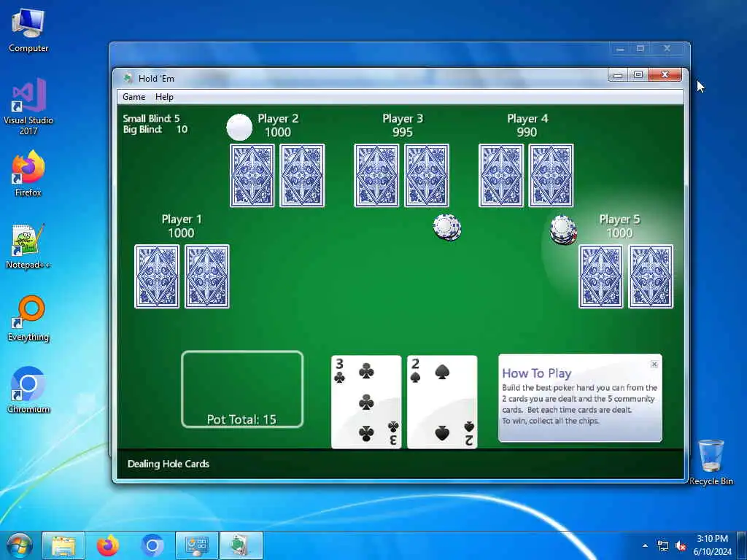This screenshot has height=560, width=747.
Task: Select the Recycle Bin desktop icon
Action: (x=711, y=462)
